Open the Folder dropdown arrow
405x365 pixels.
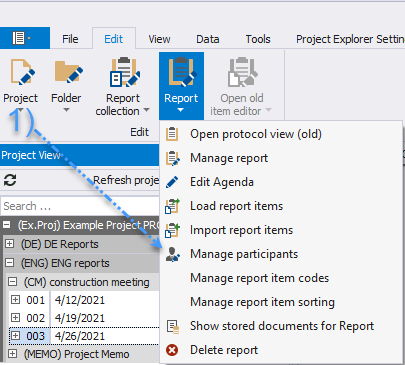pyautogui.click(x=66, y=110)
